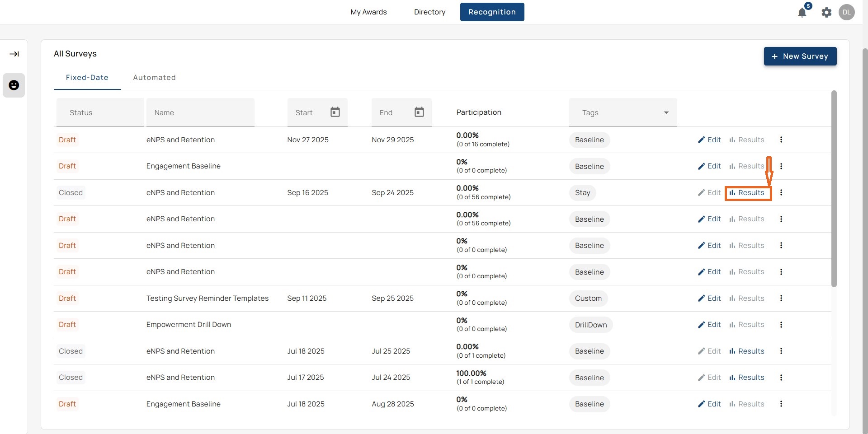Open the DL user avatar menu
Screen dimensions: 868x434
846,12
